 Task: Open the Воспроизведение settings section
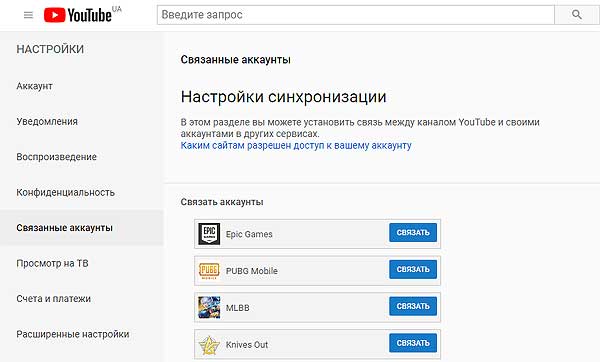57,157
